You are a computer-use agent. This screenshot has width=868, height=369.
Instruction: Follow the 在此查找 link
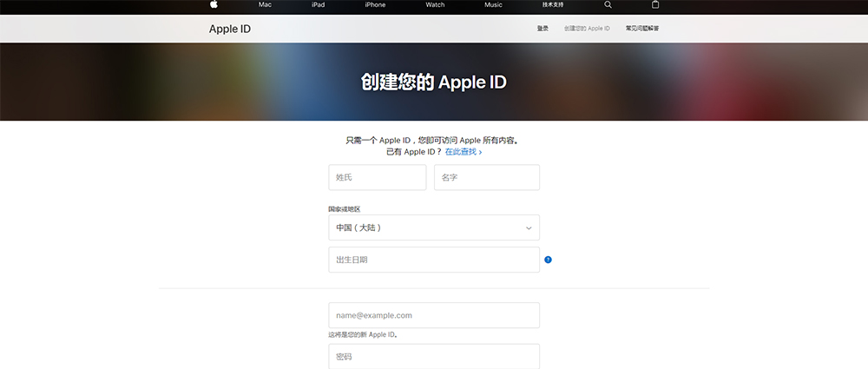coord(464,152)
